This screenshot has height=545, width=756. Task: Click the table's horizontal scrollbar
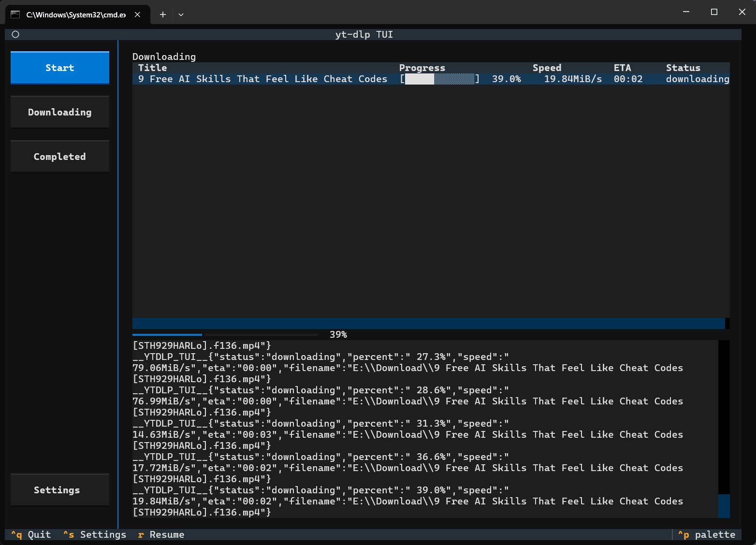coord(429,323)
